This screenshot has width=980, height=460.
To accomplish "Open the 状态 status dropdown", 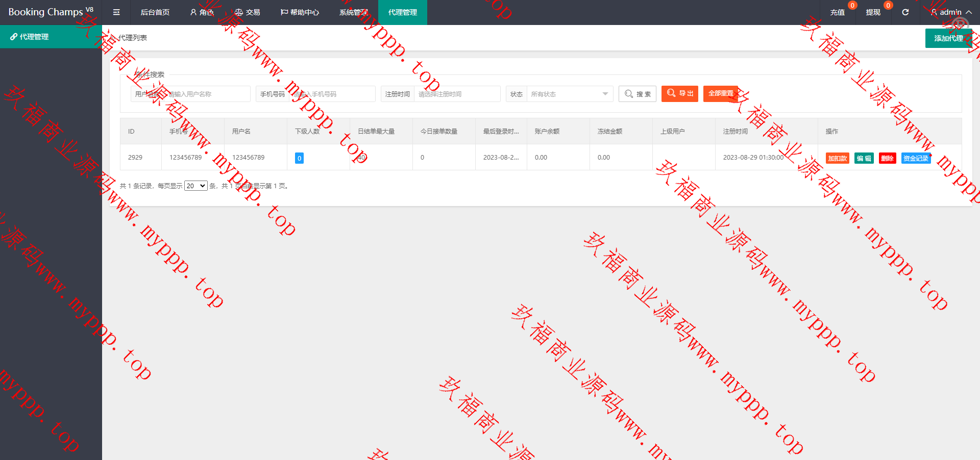I will click(569, 94).
